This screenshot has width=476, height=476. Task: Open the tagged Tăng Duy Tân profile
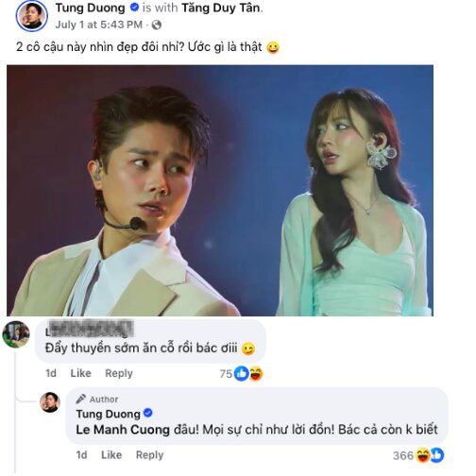(x=221, y=8)
